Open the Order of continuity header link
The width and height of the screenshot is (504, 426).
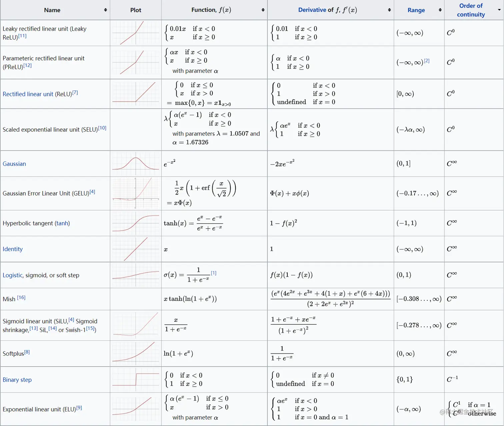(x=471, y=10)
